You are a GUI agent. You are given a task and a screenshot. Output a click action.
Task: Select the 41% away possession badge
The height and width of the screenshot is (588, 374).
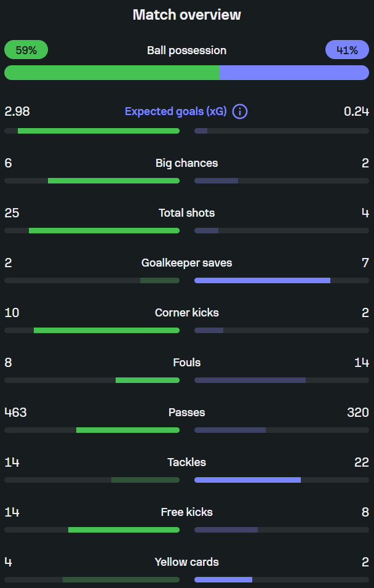[x=348, y=50]
